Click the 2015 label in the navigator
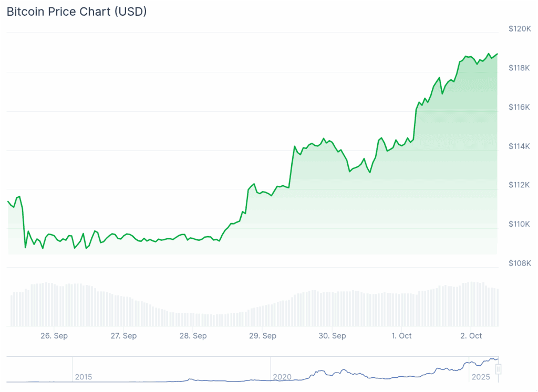The image size is (538, 392). point(84,377)
